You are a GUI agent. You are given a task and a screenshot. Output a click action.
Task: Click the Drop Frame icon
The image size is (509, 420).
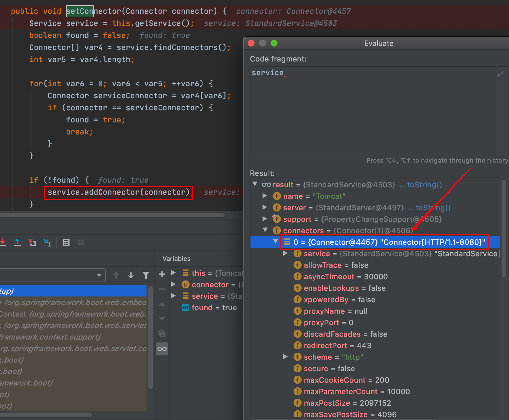click(32, 242)
